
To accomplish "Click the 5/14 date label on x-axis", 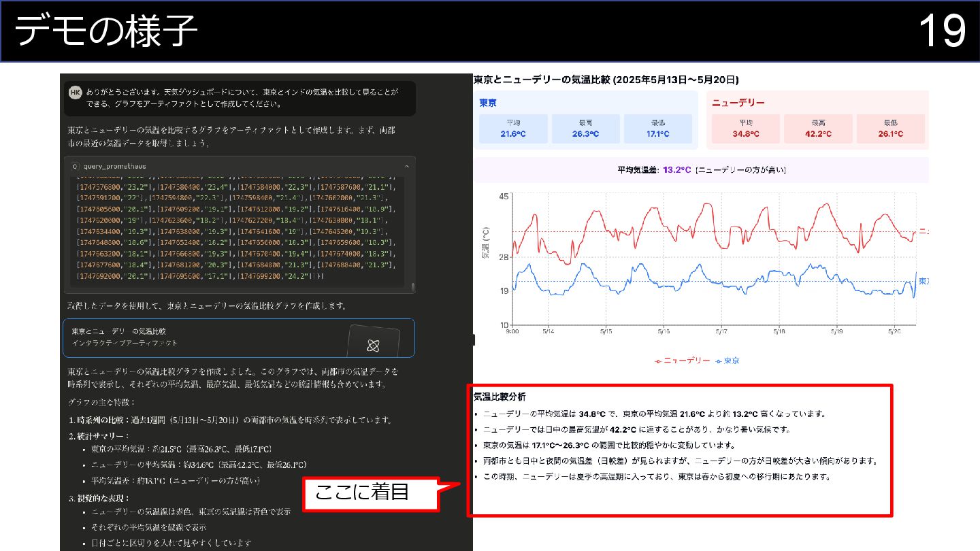I will [x=549, y=331].
